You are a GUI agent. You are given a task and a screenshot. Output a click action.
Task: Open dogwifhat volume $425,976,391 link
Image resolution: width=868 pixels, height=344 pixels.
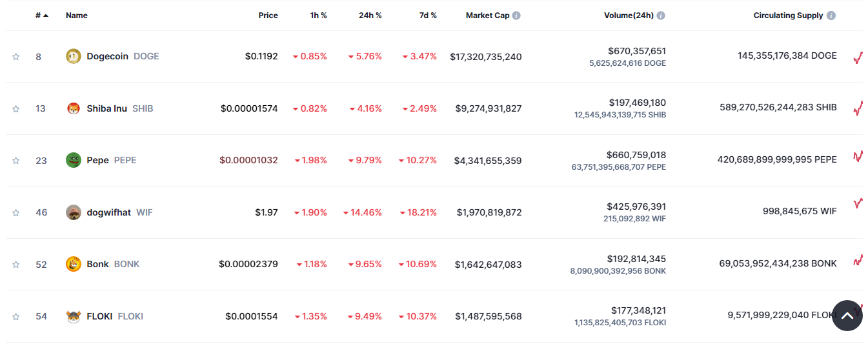pos(636,207)
